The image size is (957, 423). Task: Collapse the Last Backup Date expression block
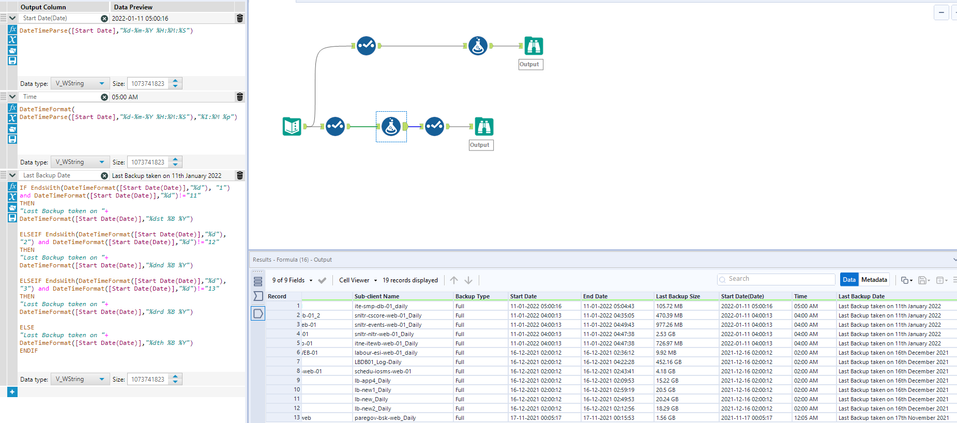pos(12,175)
